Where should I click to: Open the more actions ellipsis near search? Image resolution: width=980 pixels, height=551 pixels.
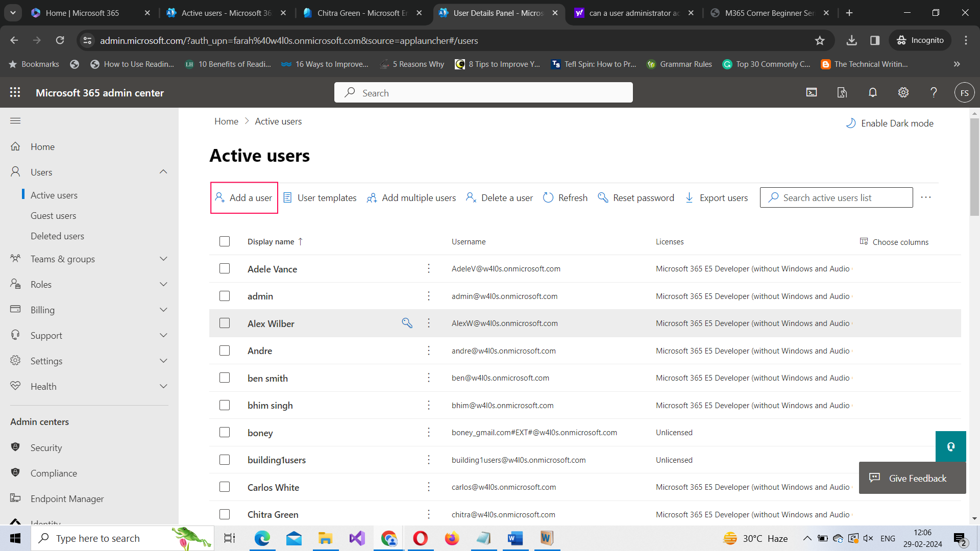point(926,197)
